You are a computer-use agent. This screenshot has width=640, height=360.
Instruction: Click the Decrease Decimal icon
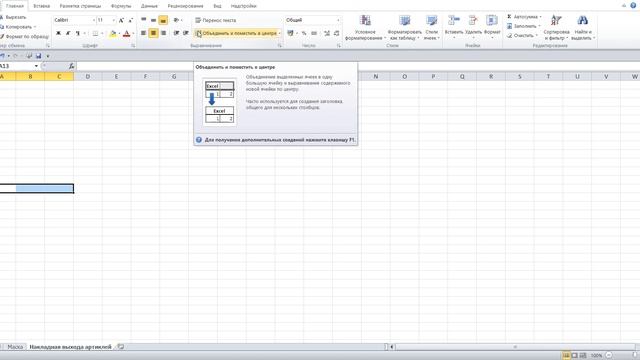[337, 33]
